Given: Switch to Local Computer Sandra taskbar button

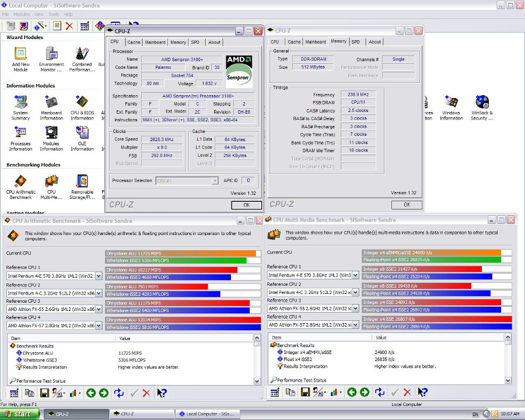Looking at the screenshot, I should 208,414.
